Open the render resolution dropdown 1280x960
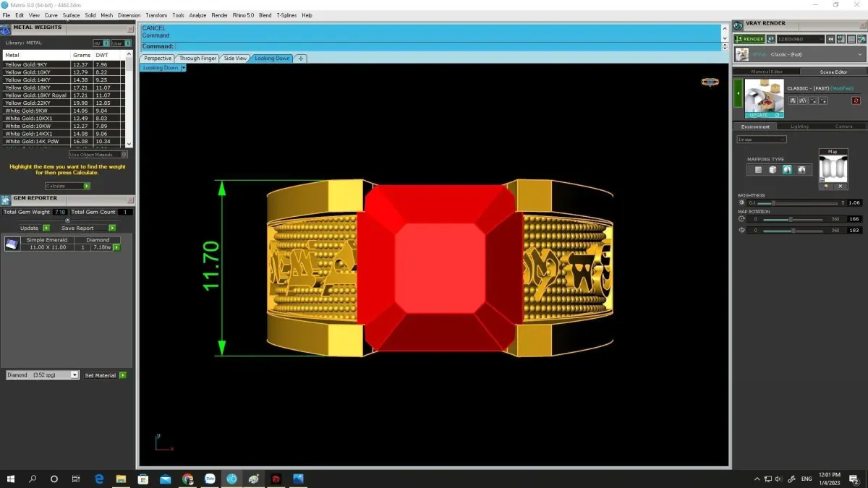Screen dimensions: 868x488 click(800, 39)
